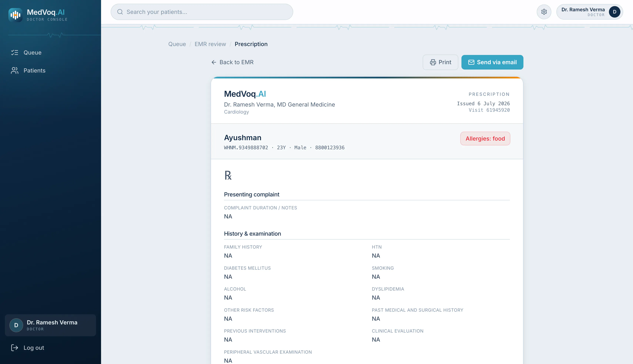Image resolution: width=633 pixels, height=364 pixels.
Task: Click the Cardiology specialty text
Action: pyautogui.click(x=237, y=112)
